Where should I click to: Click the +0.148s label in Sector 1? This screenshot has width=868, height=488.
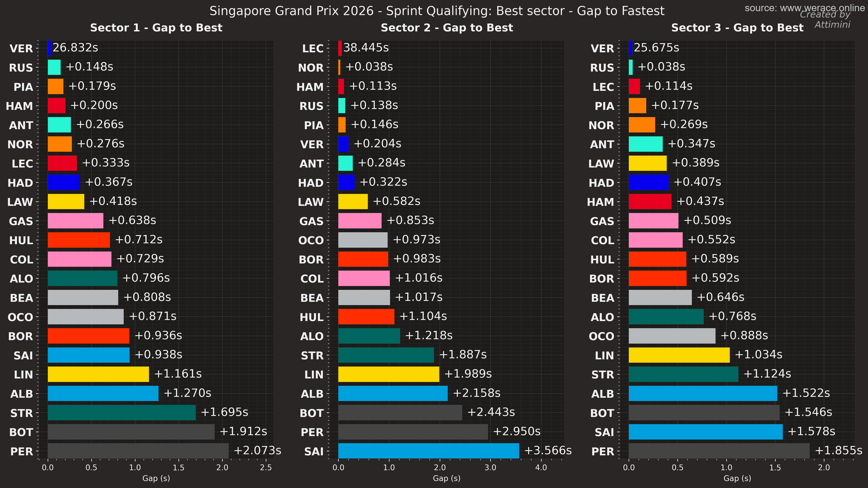[x=89, y=67]
